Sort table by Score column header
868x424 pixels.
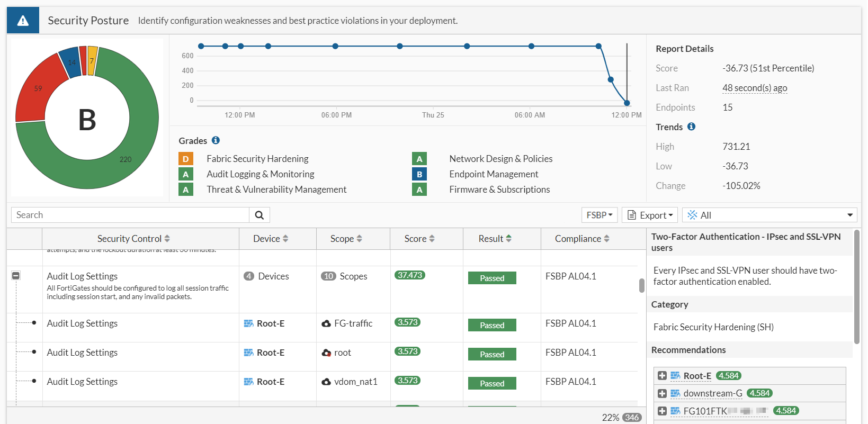coord(419,239)
